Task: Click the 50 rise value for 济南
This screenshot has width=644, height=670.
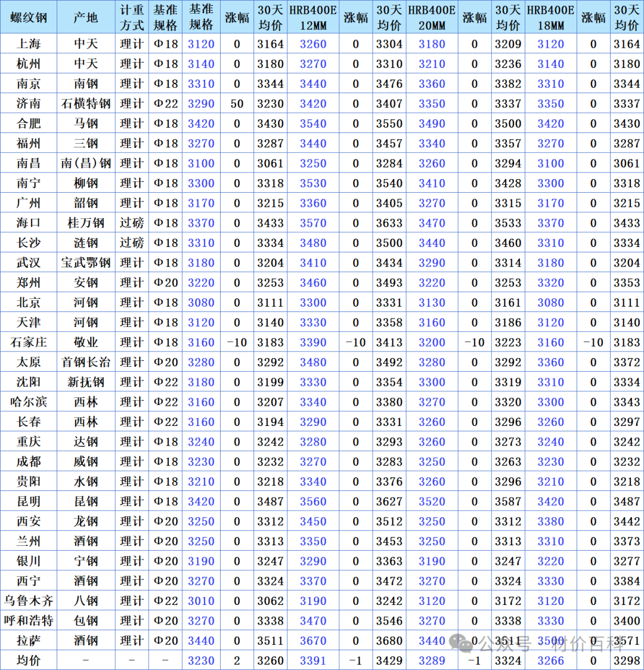Action: [237, 104]
